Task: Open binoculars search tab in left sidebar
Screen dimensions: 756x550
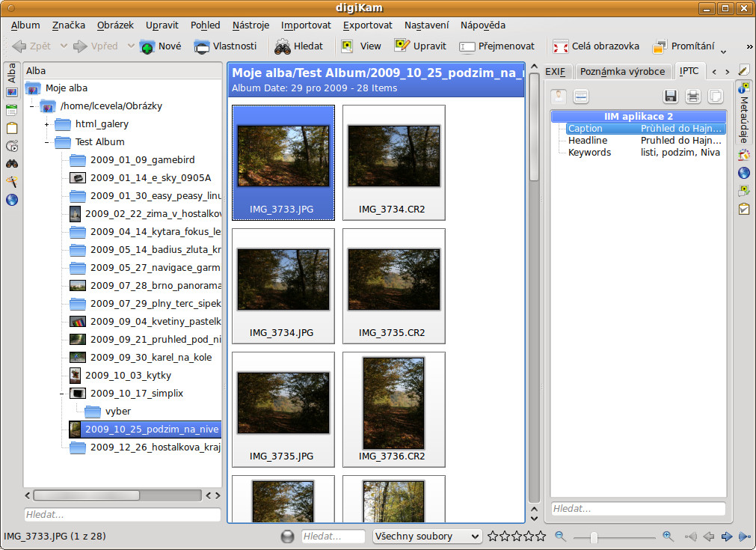Action: [x=11, y=164]
